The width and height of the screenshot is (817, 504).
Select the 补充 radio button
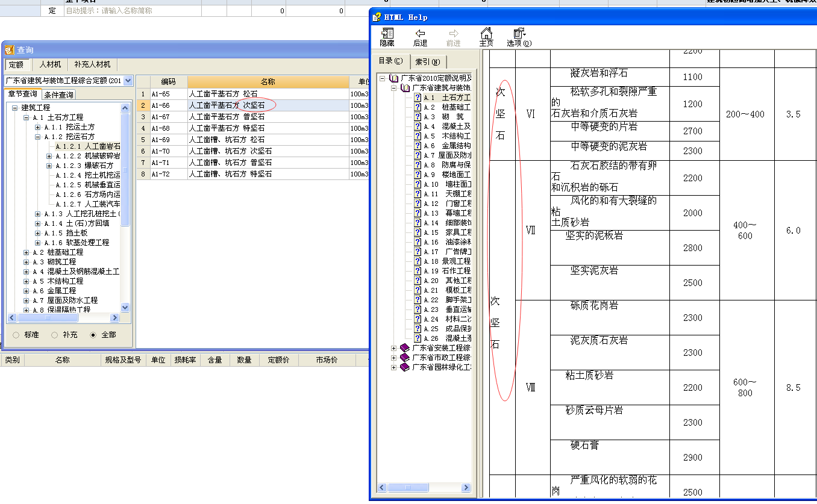[x=55, y=335]
